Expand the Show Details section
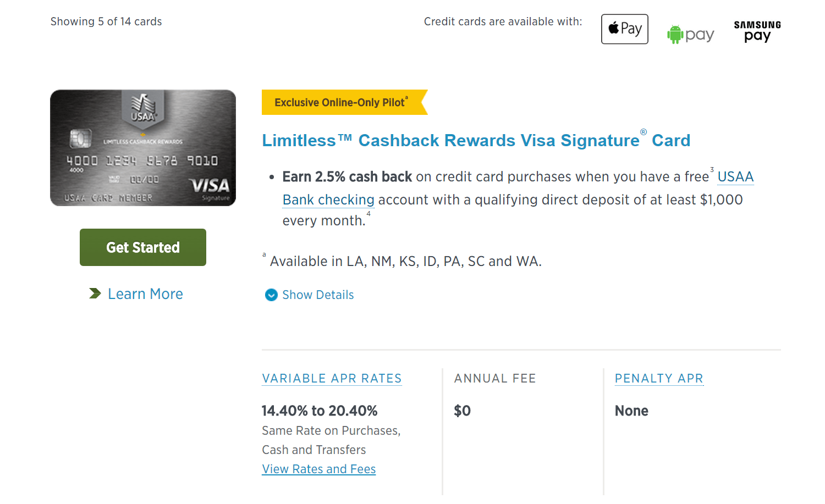Image resolution: width=825 pixels, height=504 pixels. [x=318, y=295]
